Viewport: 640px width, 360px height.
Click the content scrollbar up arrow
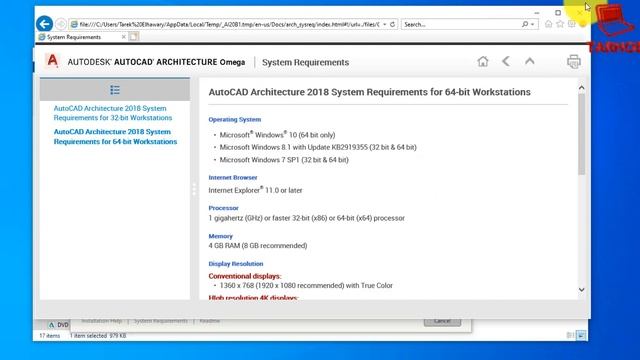coord(582,87)
